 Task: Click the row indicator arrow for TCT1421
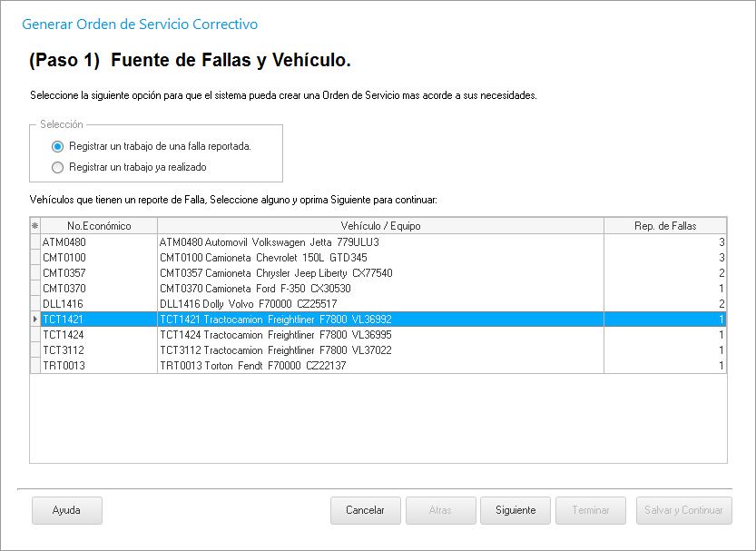(35, 320)
